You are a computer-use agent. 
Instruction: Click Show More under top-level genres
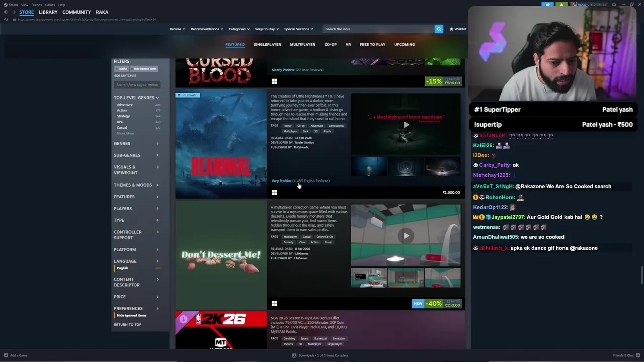coord(125,133)
